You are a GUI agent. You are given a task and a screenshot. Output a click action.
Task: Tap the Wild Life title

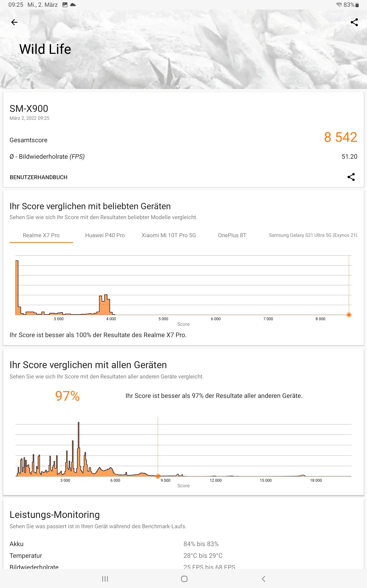coord(45,49)
